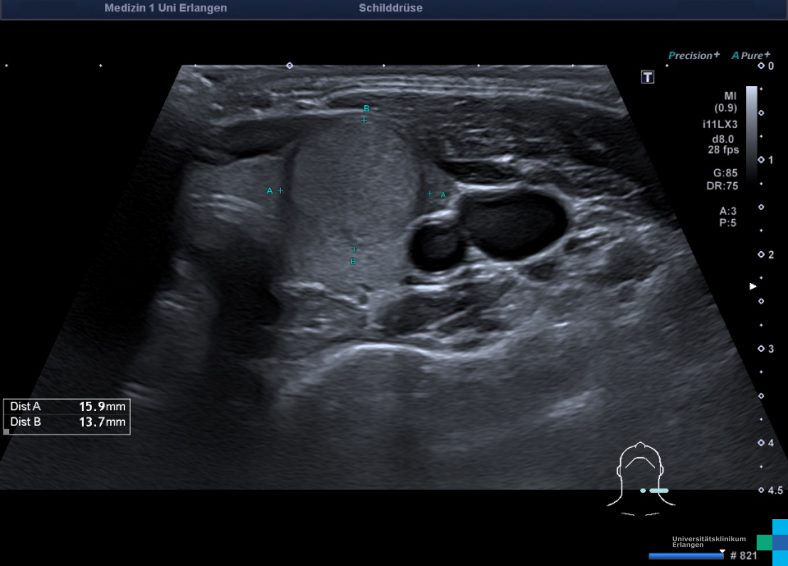Click the white triangle handle on the cine bar
Screen dimensions: 788x566
[722, 549]
